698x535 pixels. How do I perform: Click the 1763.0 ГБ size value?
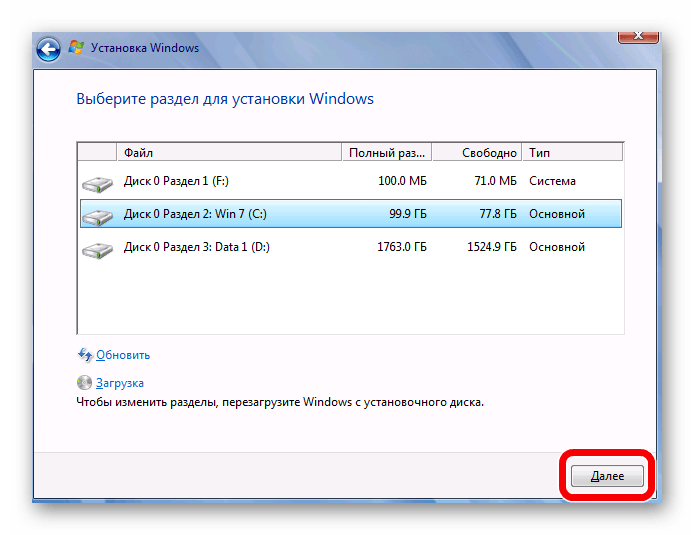tap(402, 247)
